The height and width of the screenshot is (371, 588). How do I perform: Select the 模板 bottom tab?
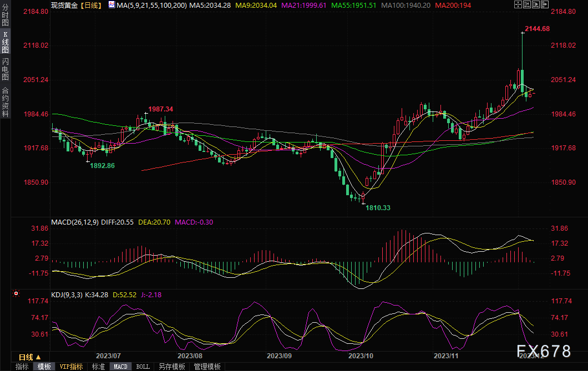[44, 367]
